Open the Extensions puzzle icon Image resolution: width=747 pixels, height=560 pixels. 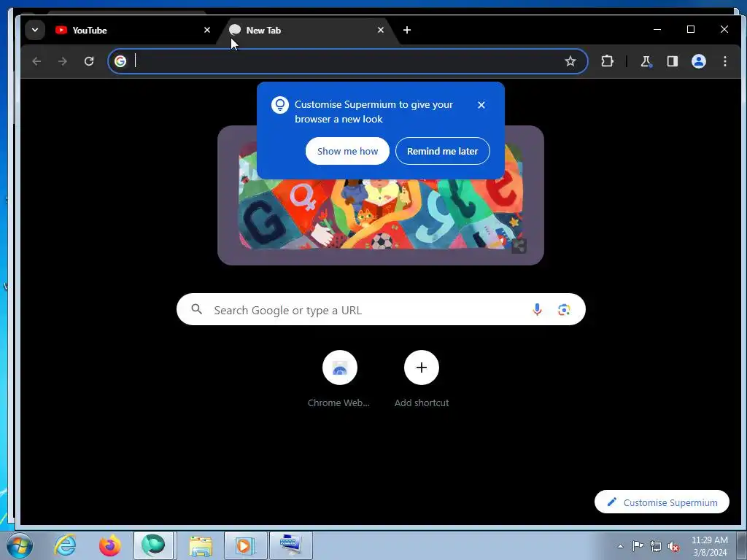pyautogui.click(x=607, y=61)
